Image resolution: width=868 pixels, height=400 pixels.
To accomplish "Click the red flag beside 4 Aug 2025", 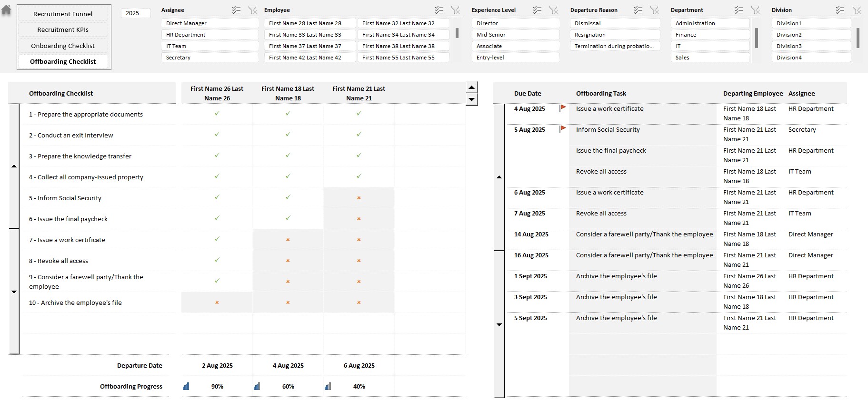I will 563,108.
